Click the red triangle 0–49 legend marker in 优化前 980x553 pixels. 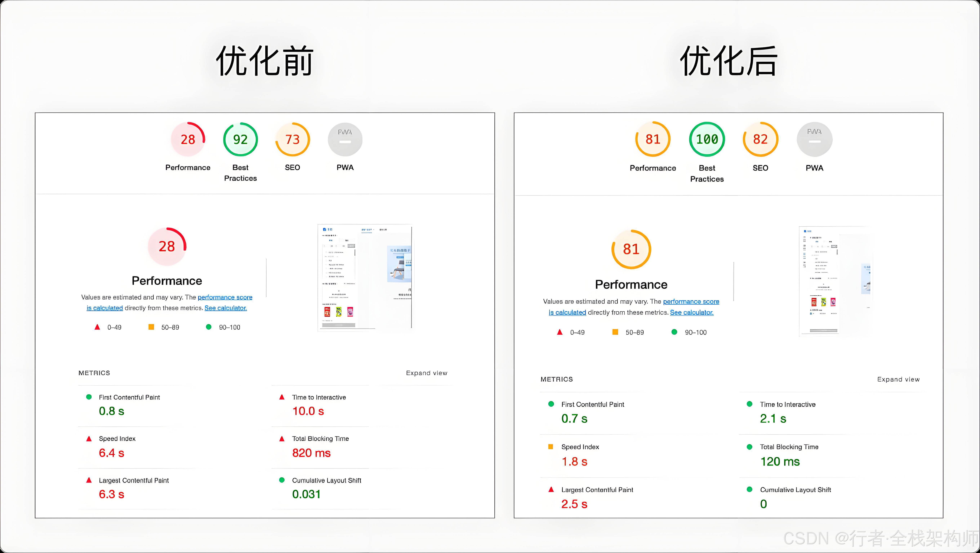[x=97, y=327]
